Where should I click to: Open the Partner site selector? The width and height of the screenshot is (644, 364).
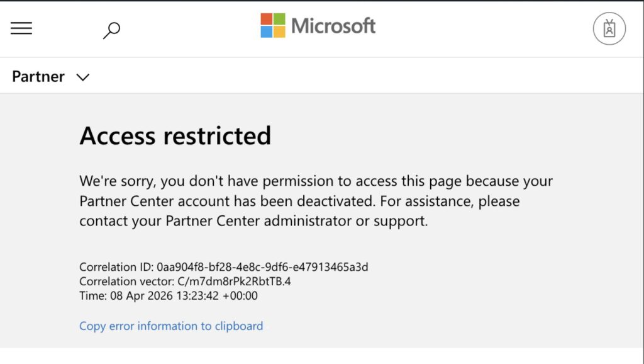[x=50, y=76]
